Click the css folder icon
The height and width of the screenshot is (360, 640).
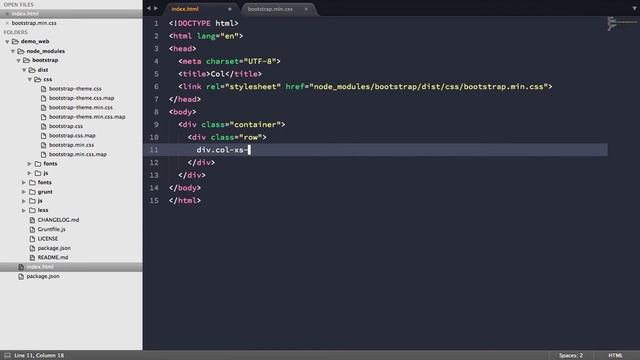point(38,80)
